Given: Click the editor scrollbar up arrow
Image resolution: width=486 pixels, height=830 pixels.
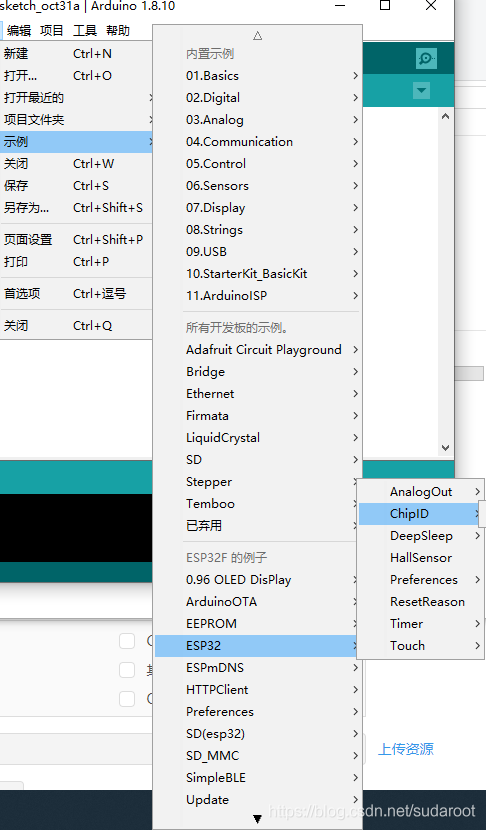Looking at the screenshot, I should coord(445,116).
